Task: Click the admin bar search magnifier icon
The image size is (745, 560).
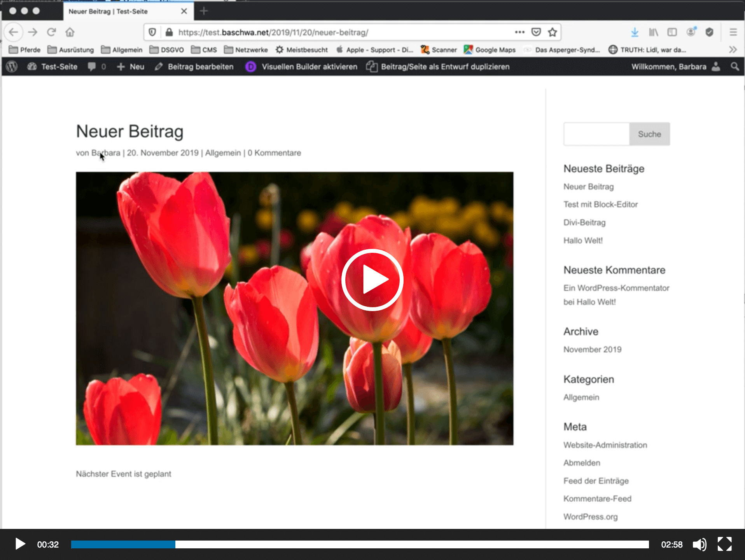Action: (735, 66)
